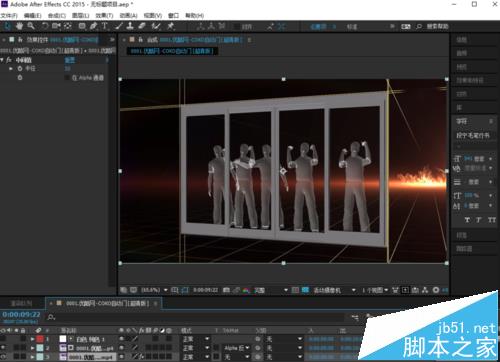Open the 效果和预设 panel

[x=470, y=80]
